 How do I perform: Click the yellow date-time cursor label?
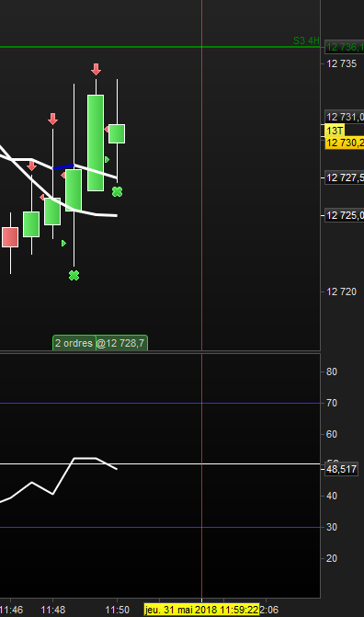pyautogui.click(x=201, y=610)
